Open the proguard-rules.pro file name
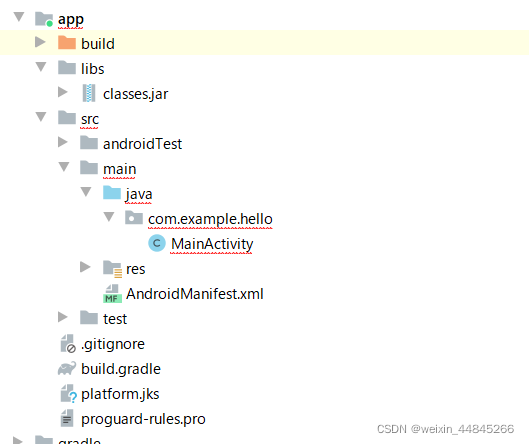 143,419
